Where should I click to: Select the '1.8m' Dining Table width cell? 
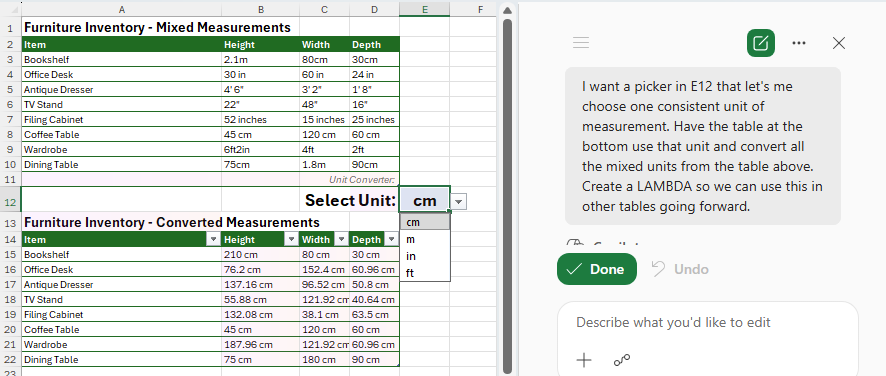coord(324,165)
